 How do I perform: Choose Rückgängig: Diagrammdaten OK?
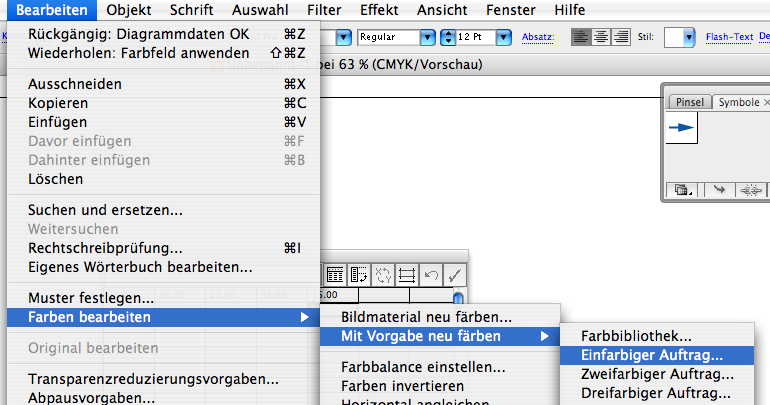click(164, 34)
